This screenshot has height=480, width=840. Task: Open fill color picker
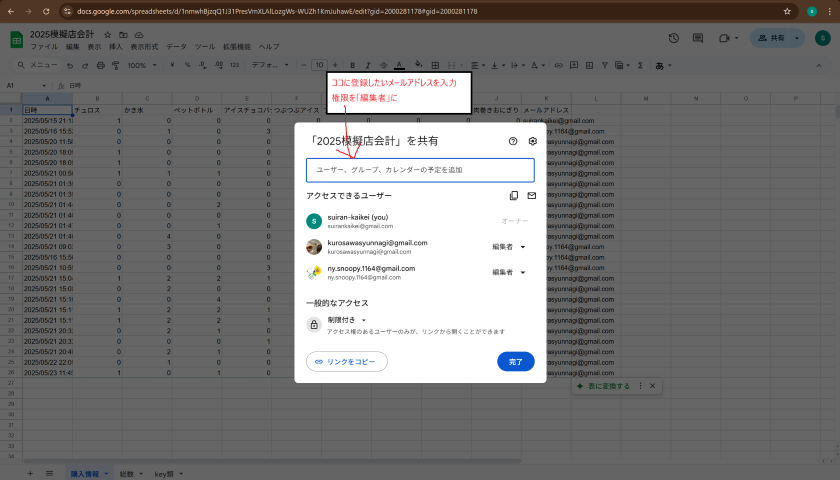(418, 65)
